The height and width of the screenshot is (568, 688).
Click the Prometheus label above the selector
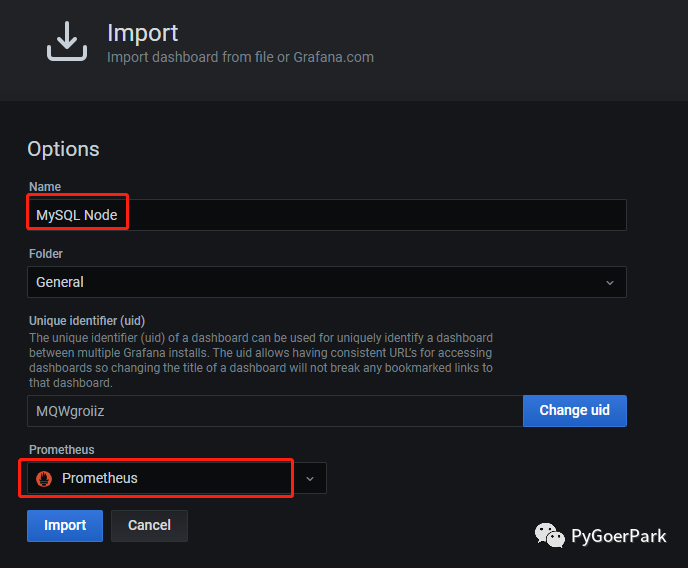click(x=62, y=450)
